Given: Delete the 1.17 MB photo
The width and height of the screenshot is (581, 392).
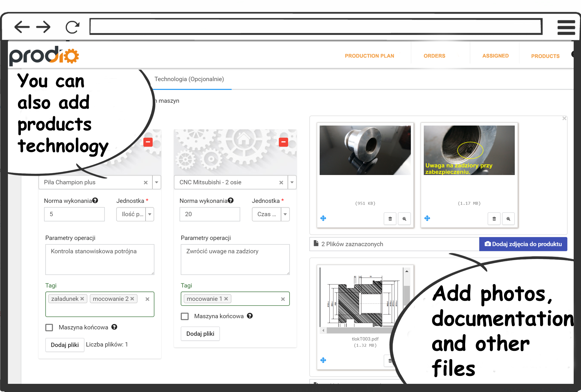Looking at the screenshot, I should pos(494,219).
